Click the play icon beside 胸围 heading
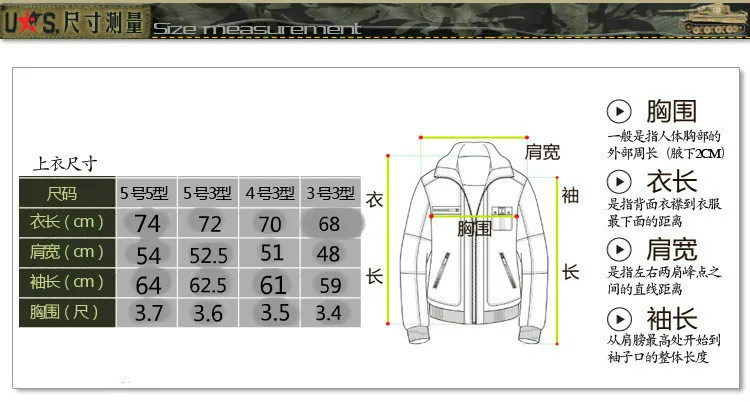The height and width of the screenshot is (402, 750). click(619, 112)
